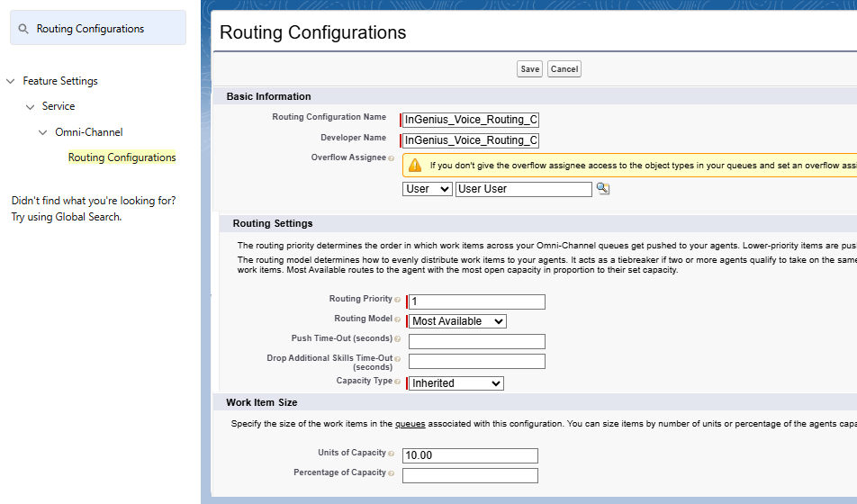Click help icon next to Routing Model
Screen dimensions: 857x504
[398, 319]
